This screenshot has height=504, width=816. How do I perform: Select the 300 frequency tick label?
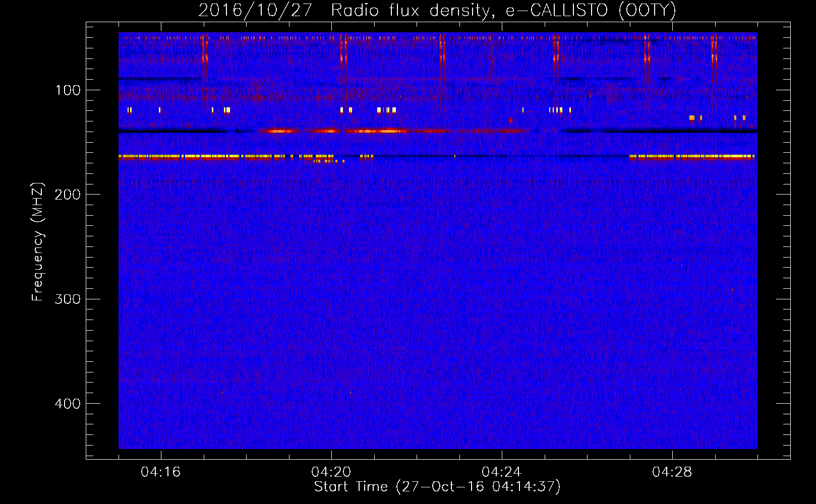pos(68,299)
